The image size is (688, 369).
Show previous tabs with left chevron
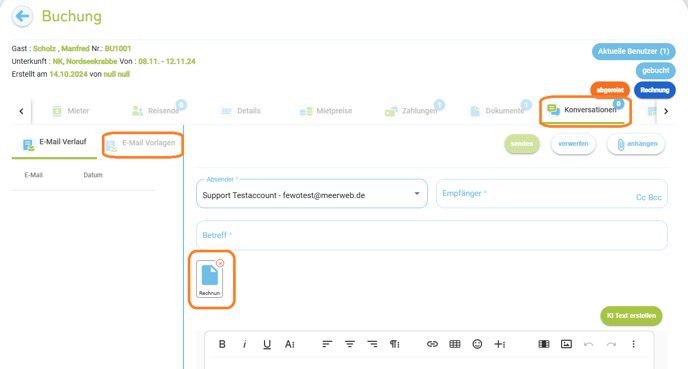click(x=22, y=111)
